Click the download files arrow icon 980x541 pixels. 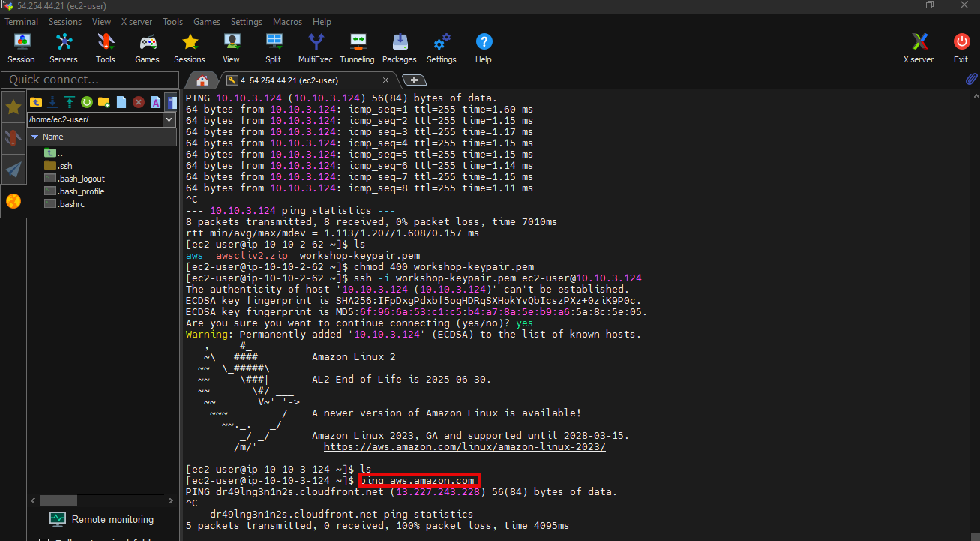pos(52,102)
